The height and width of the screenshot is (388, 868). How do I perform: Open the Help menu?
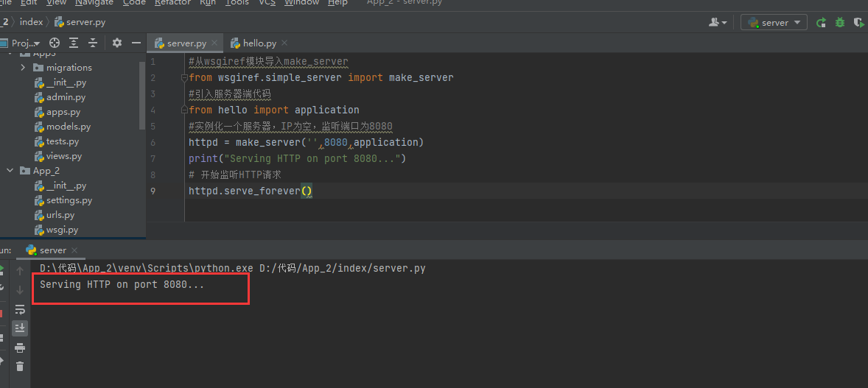tap(337, 3)
